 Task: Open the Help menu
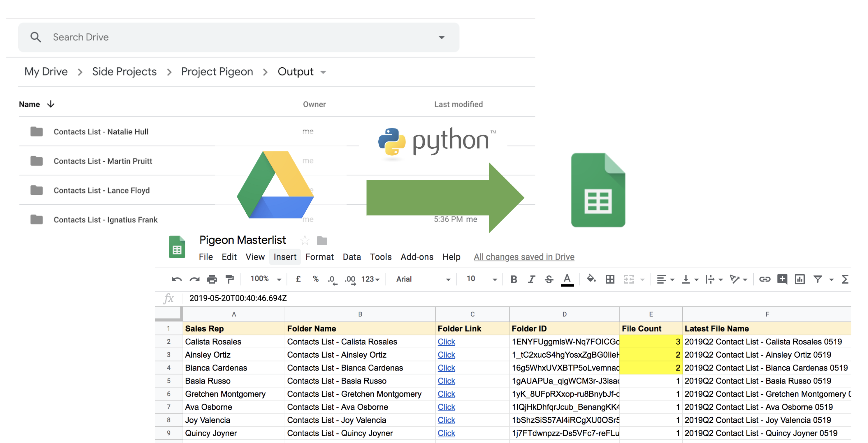tap(451, 257)
